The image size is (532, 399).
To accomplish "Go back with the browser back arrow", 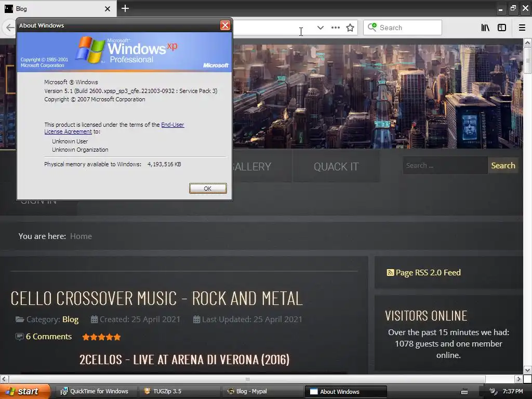I will (x=10, y=28).
